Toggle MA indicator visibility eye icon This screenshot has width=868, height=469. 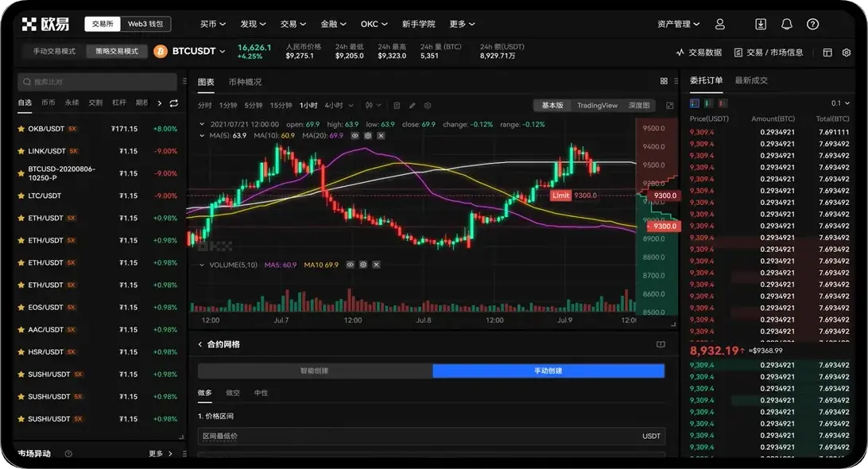click(355, 136)
